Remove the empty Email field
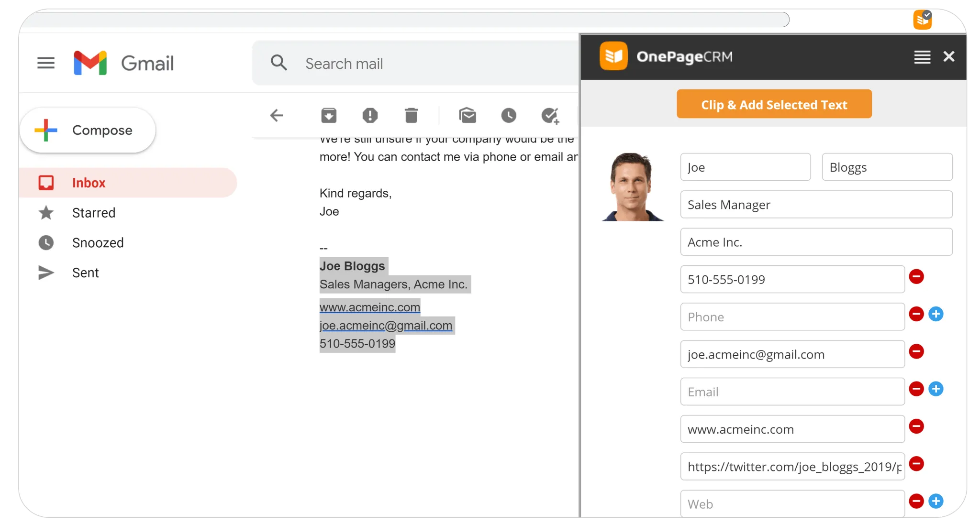The height and width of the screenshot is (524, 980). pos(916,389)
